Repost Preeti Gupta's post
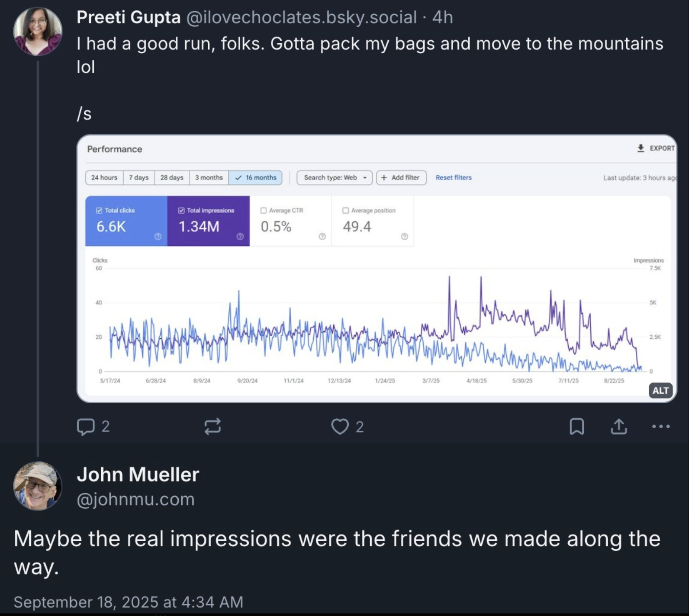Image resolution: width=689 pixels, height=616 pixels. (x=213, y=427)
